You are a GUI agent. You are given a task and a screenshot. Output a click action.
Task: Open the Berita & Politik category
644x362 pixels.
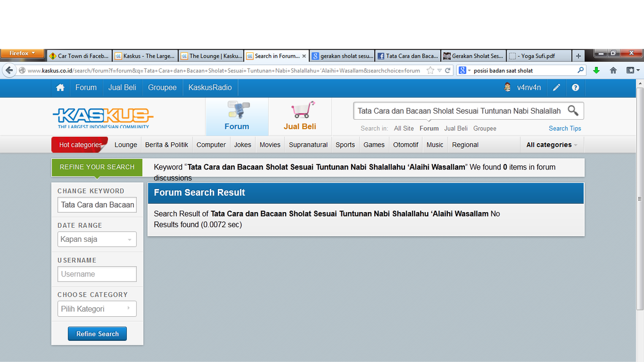pyautogui.click(x=167, y=145)
